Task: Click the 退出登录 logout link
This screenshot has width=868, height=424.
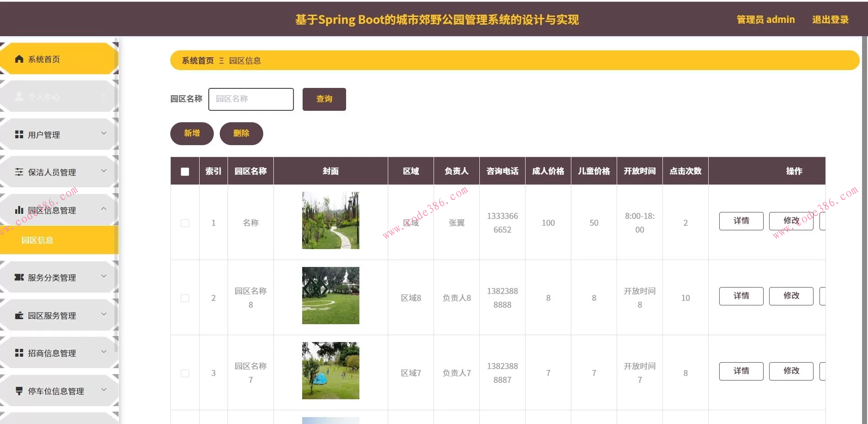Action: click(x=830, y=20)
